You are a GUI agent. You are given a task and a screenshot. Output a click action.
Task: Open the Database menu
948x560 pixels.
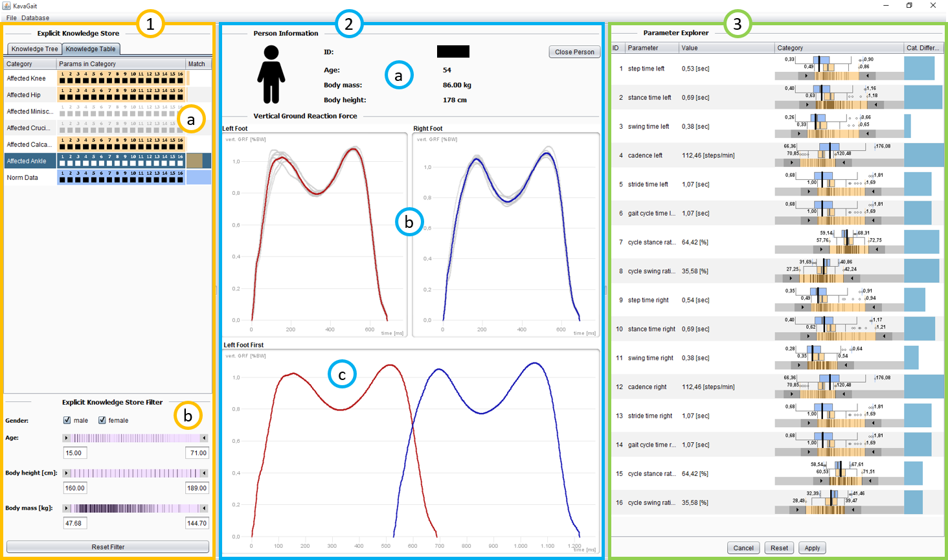35,17
